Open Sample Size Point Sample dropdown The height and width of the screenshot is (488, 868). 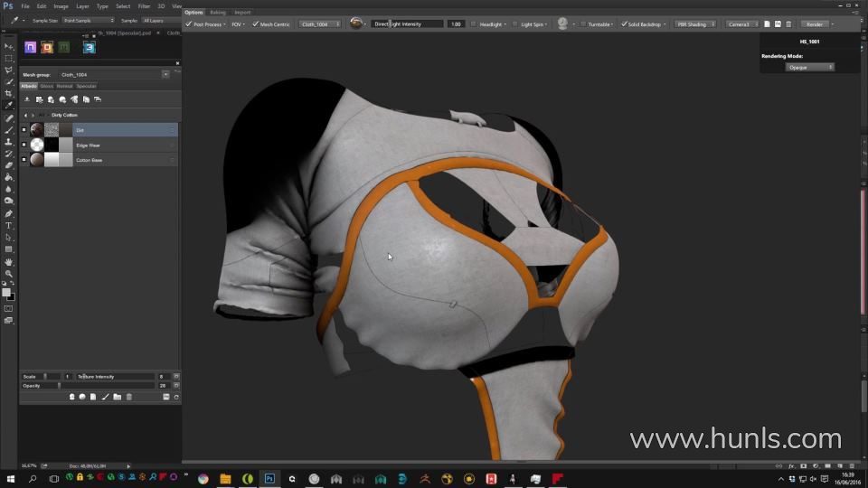[89, 21]
